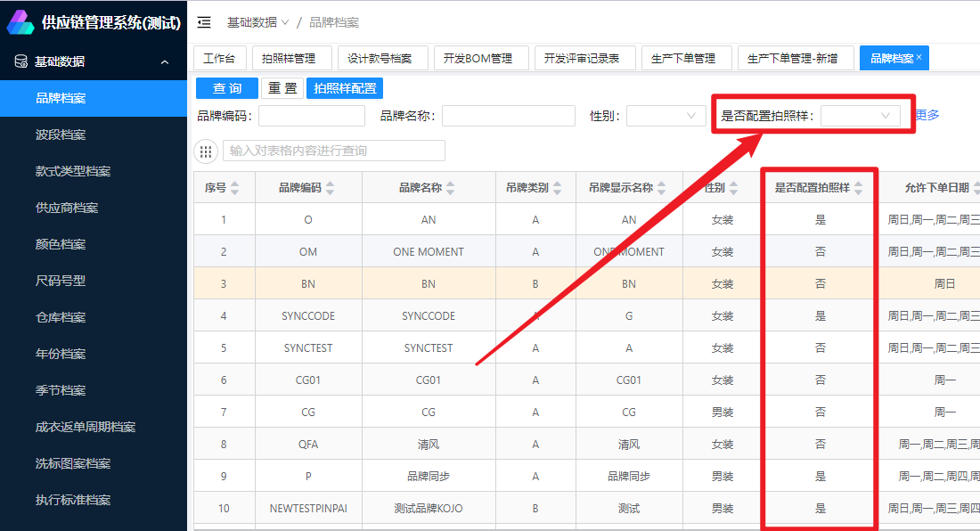The height and width of the screenshot is (531, 980).
Task: Switch to 开发BOM管理 tab
Action: coord(478,59)
